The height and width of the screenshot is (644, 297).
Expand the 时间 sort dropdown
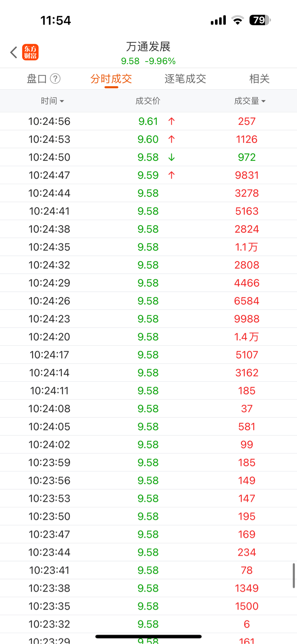click(x=52, y=101)
